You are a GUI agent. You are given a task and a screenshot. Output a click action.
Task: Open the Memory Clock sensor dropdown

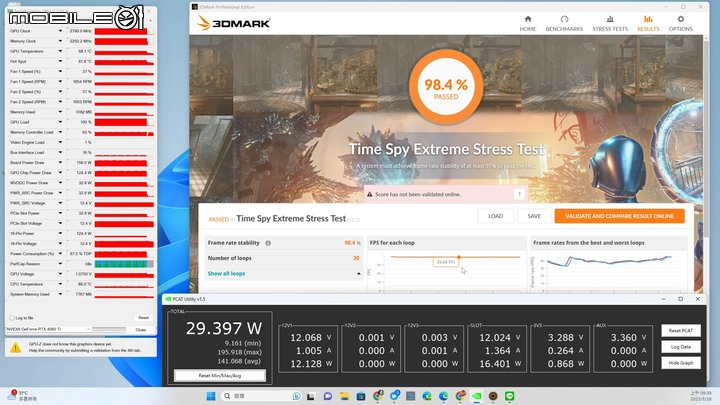click(60, 41)
